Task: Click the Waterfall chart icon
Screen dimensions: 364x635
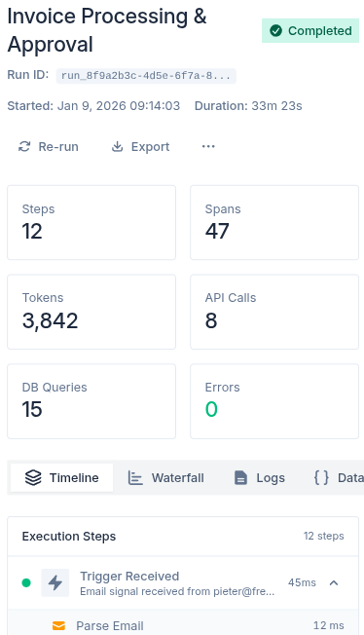Action: click(135, 478)
